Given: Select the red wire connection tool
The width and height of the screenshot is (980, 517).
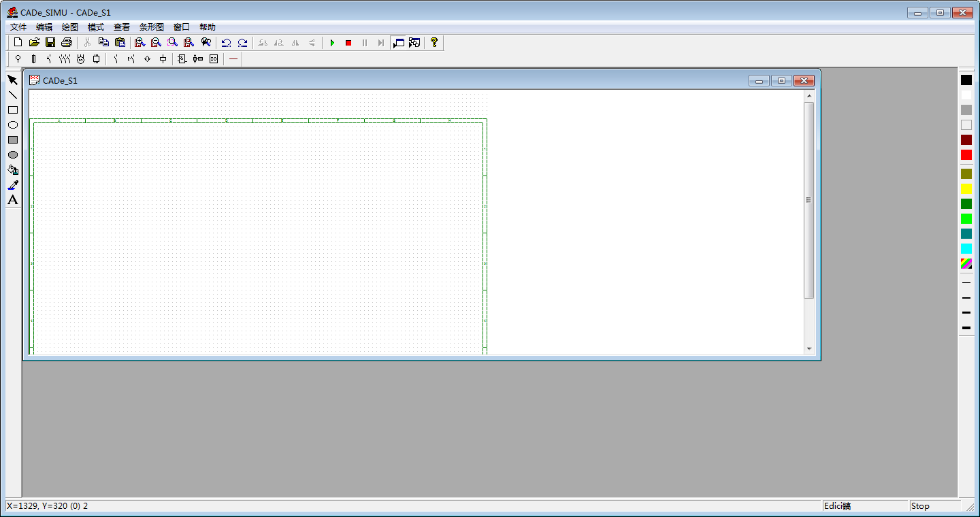Looking at the screenshot, I should click(x=233, y=59).
